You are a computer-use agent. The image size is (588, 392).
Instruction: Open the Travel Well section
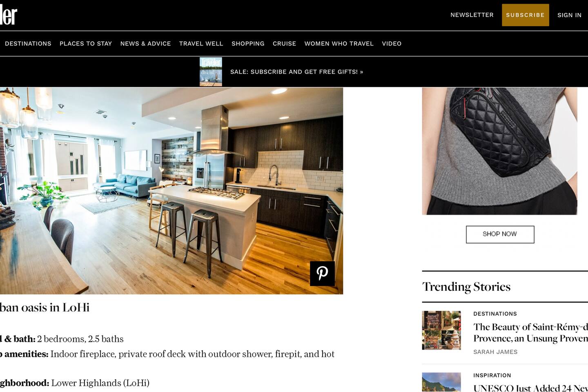(201, 44)
